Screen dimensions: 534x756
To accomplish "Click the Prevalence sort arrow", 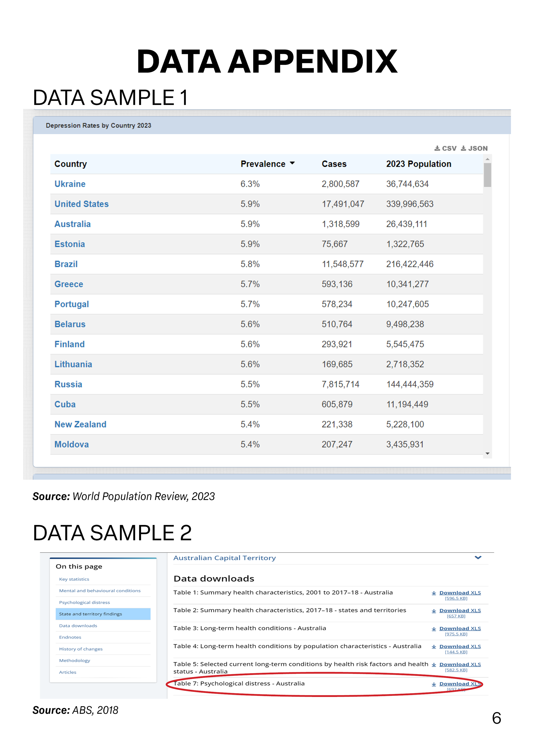I will click(292, 163).
